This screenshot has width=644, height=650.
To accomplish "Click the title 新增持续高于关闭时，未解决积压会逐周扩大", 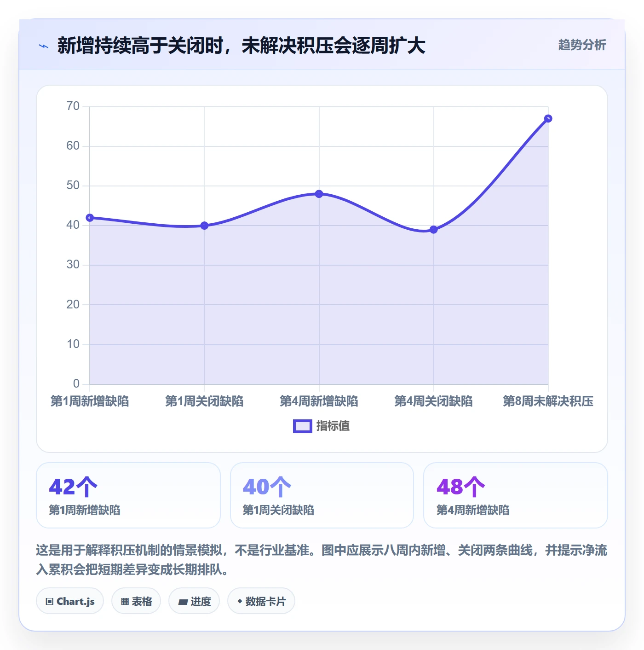I will 241,46.
